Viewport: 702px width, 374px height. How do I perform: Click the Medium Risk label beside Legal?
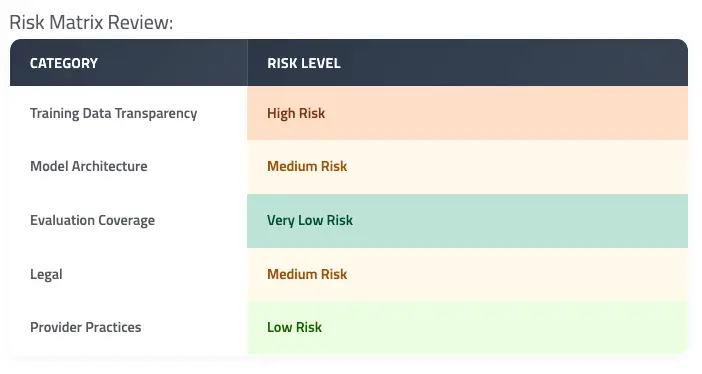[x=307, y=274]
